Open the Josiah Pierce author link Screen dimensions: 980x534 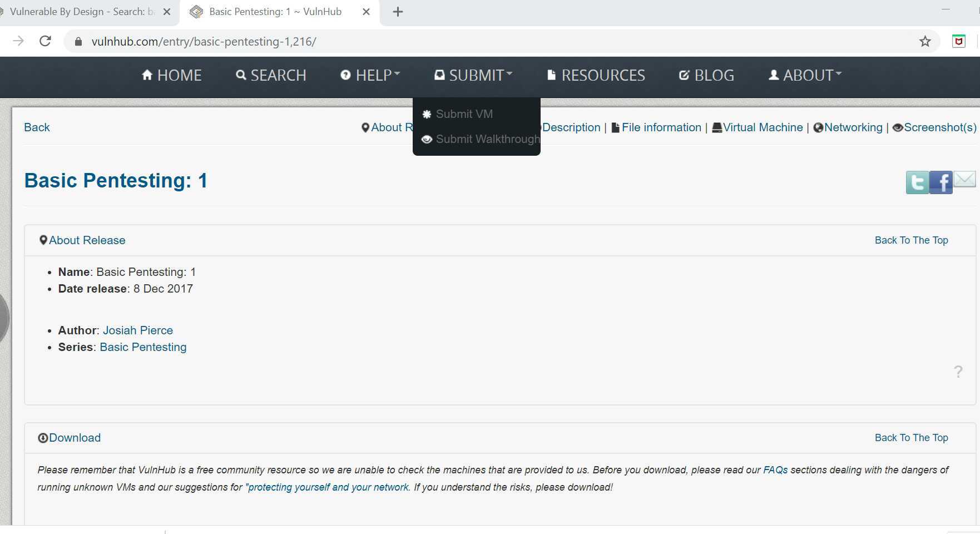(x=137, y=330)
